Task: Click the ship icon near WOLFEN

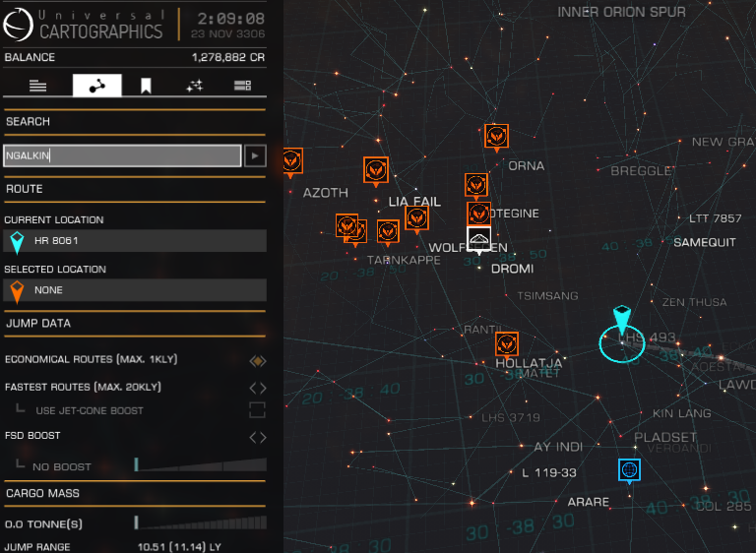Action: (x=478, y=238)
